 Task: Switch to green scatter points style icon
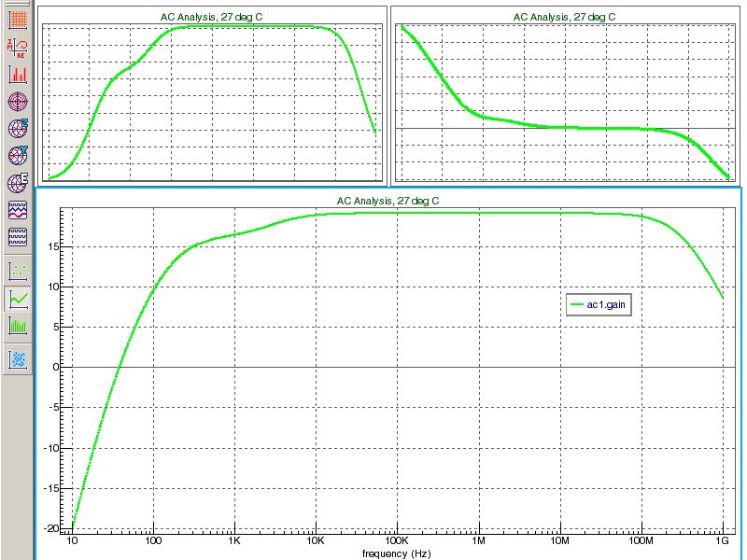point(18,272)
